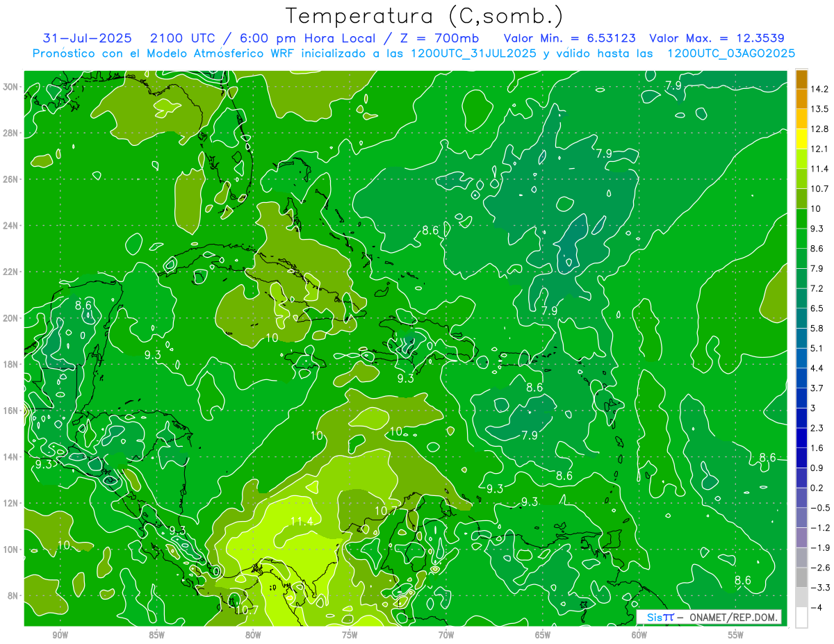Click the '6.5' colorbar label
834x644 pixels.
coord(817,308)
